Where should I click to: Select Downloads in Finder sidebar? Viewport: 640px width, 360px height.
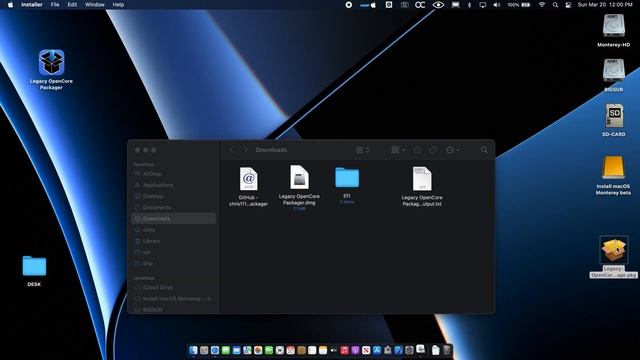173,219
